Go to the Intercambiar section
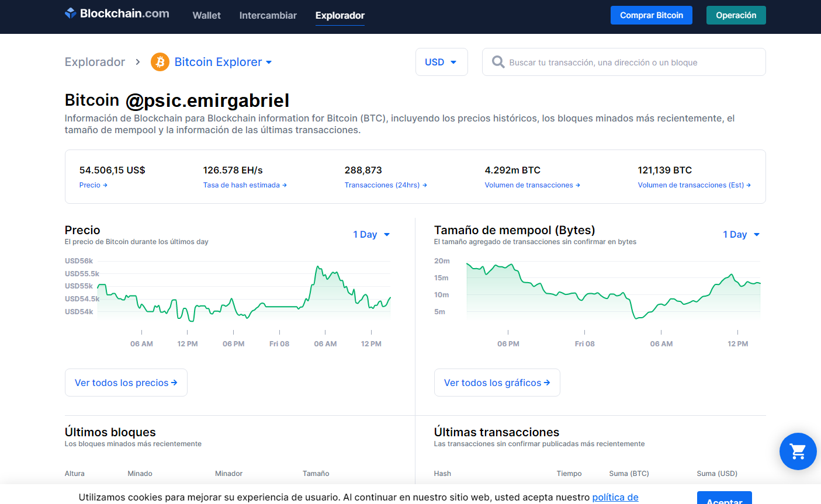The image size is (821, 504). click(x=268, y=15)
